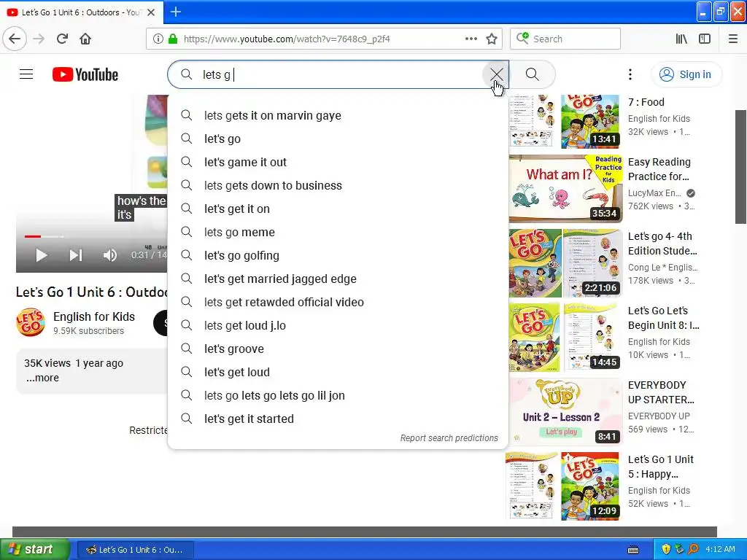This screenshot has width=747, height=560.
Task: Open a new browser tab
Action: tap(176, 12)
